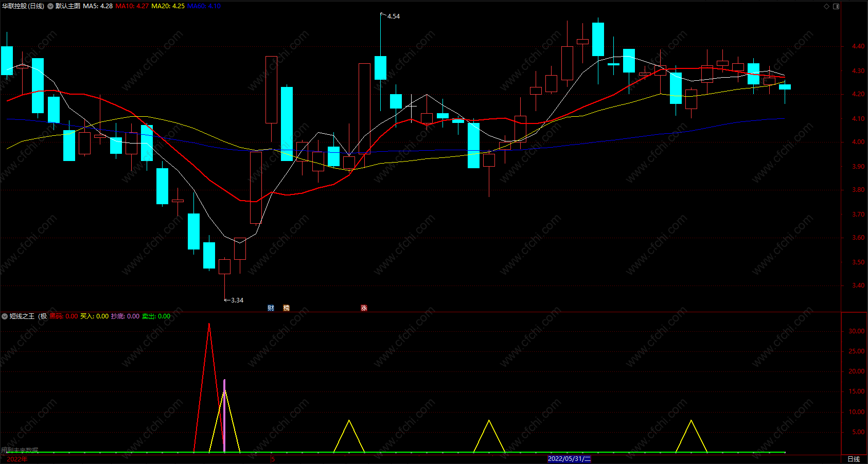Click the 3.34 low price annotation
The height and width of the screenshot is (464, 868).
coord(237,300)
